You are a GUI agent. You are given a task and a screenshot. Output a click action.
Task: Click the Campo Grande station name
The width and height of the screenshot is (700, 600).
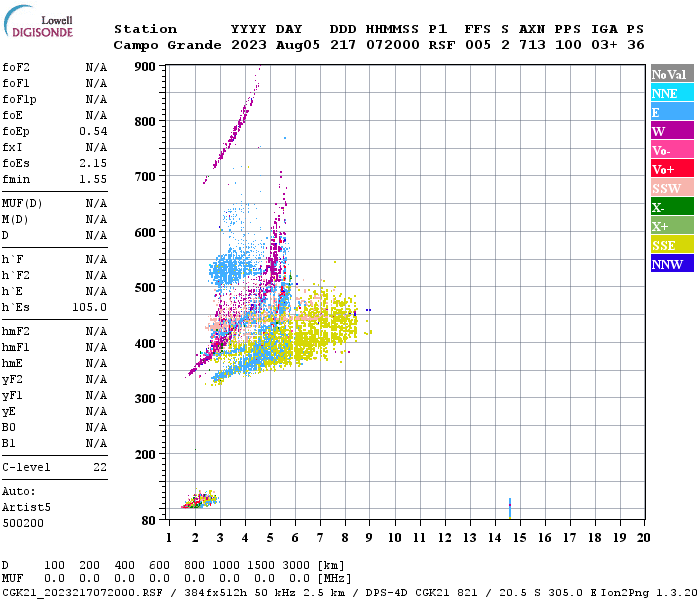(167, 46)
